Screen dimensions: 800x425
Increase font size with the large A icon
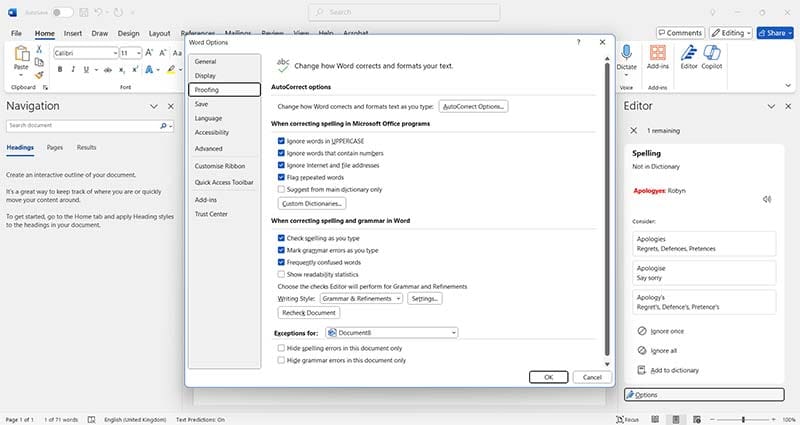(149, 53)
